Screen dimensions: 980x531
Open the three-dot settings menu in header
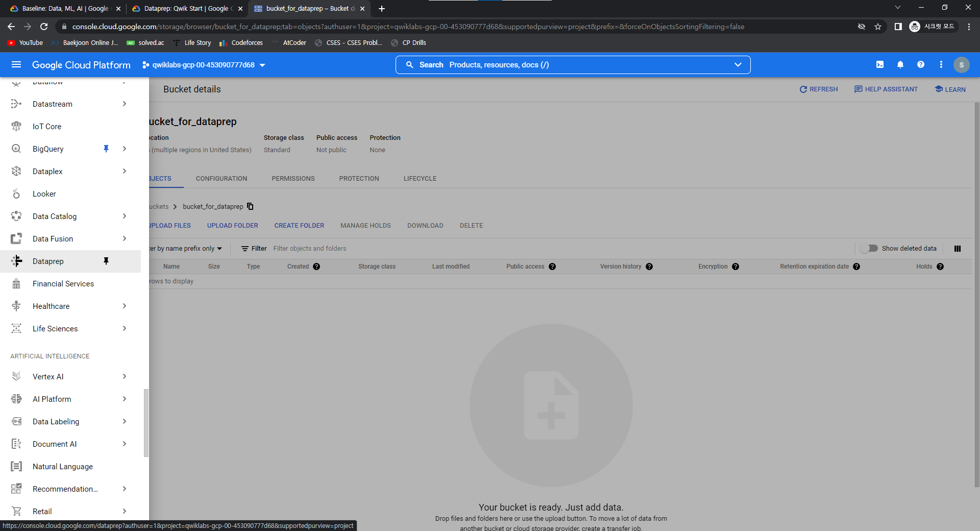(941, 65)
